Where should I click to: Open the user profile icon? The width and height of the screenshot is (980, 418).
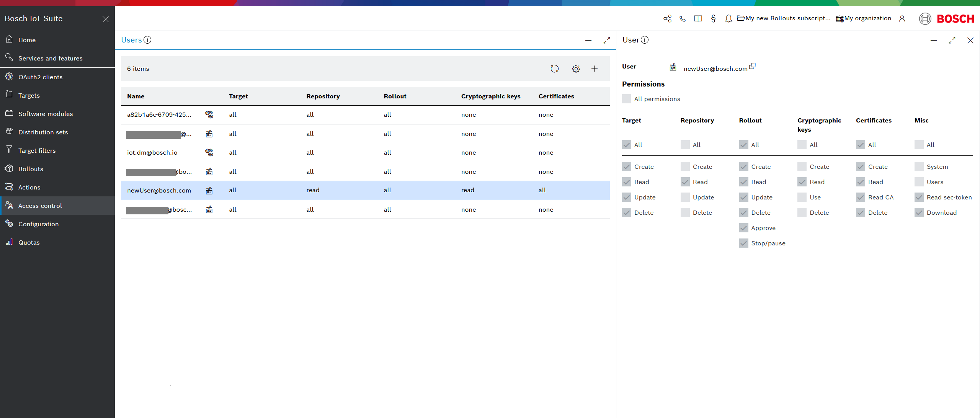coord(902,18)
